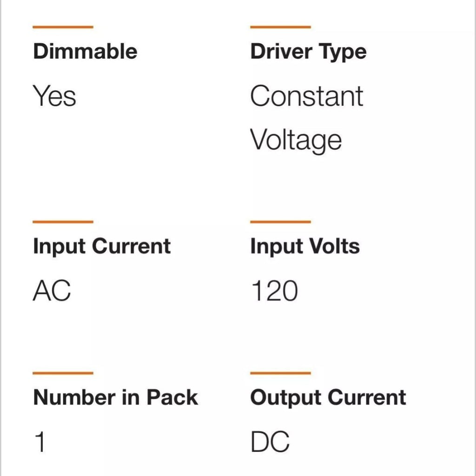
Task: Select the AC value under Input Current
Action: click(52, 292)
